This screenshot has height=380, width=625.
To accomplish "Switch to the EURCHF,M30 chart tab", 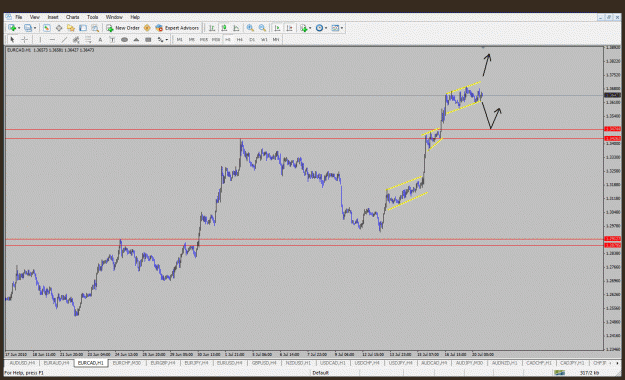I will click(127, 363).
